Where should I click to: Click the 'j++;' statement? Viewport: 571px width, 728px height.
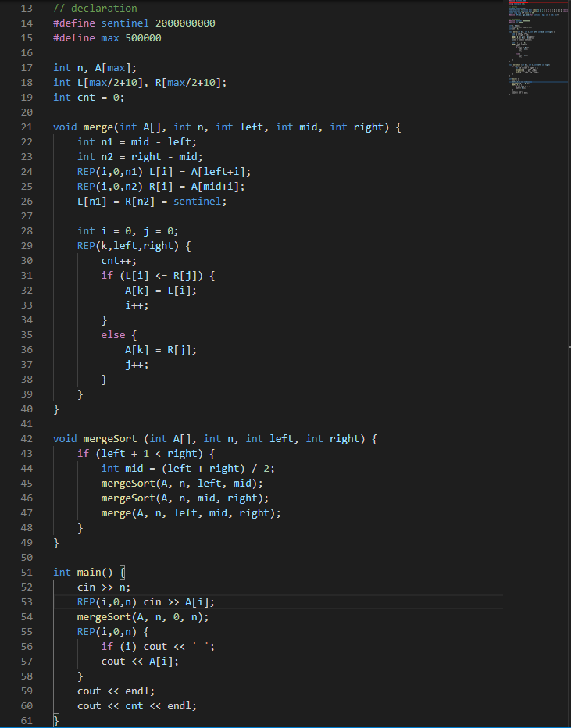137,365
